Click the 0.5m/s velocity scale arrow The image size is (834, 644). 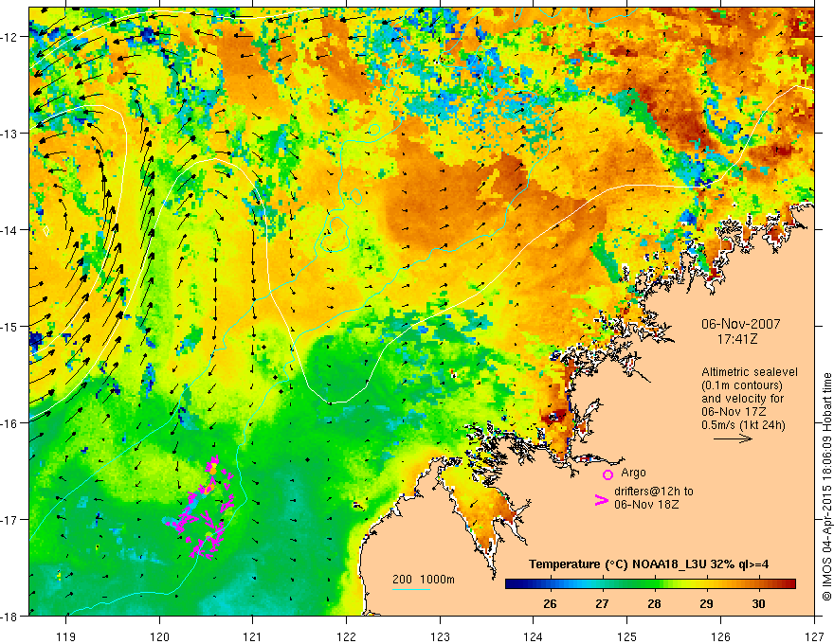pos(733,438)
